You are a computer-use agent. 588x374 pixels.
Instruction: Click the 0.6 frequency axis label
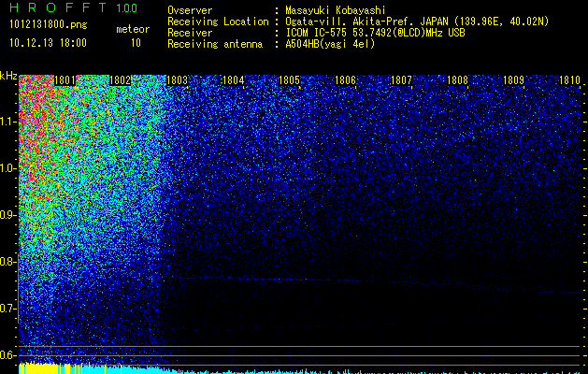7,355
